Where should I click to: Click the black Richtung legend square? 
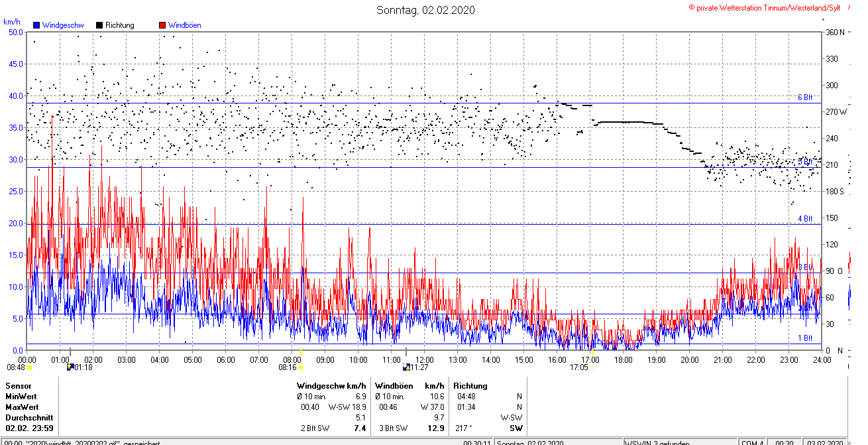click(99, 25)
